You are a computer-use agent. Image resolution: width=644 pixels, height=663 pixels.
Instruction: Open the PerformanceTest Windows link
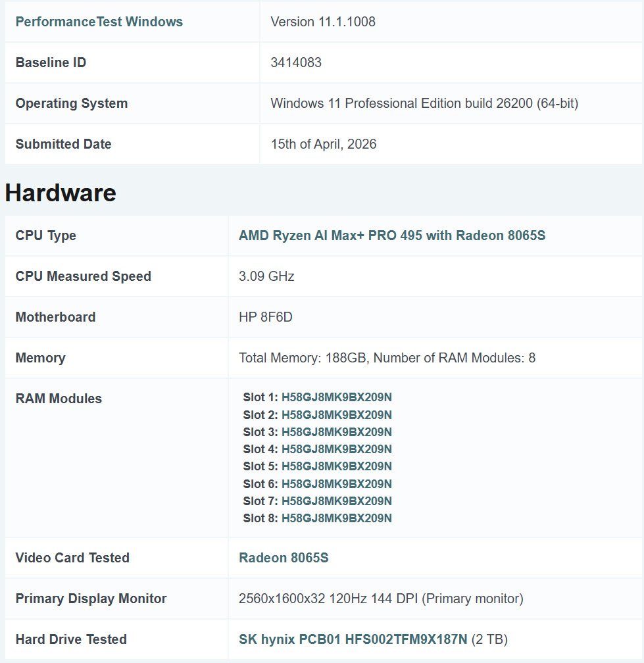[99, 22]
